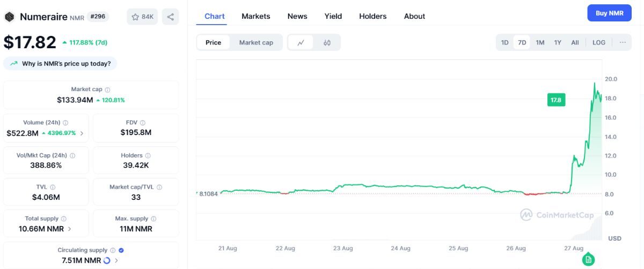
Task: Click the $195.8M FDV value
Action: (136, 132)
